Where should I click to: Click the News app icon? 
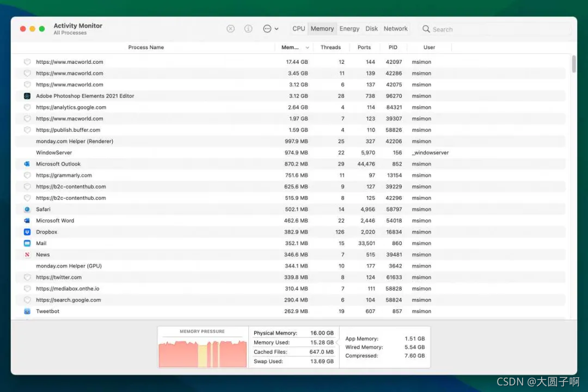[27, 254]
